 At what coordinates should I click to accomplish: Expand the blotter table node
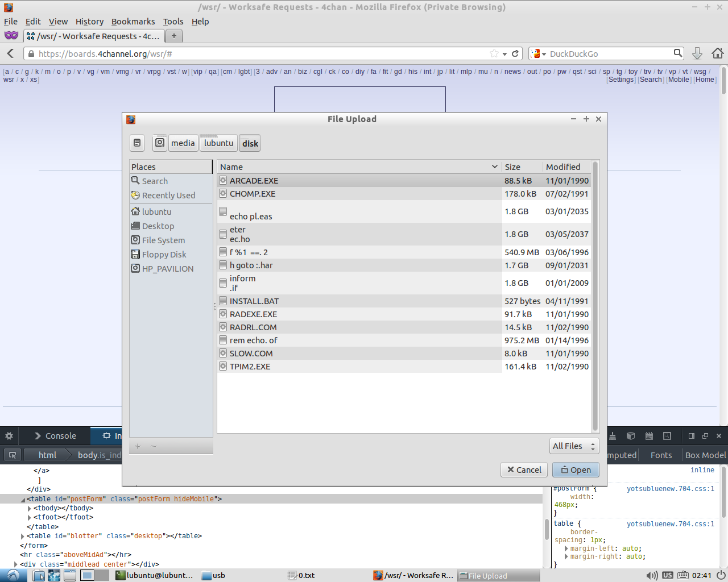tap(23, 536)
